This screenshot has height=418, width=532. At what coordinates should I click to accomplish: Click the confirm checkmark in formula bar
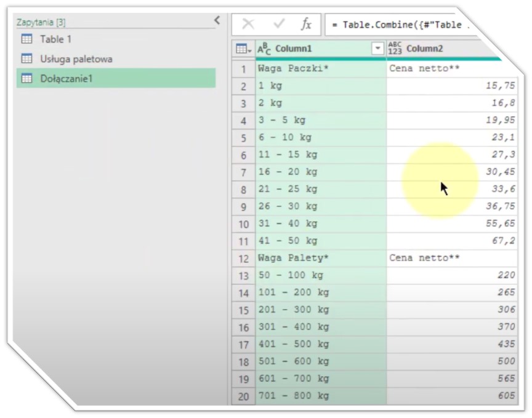pyautogui.click(x=279, y=25)
